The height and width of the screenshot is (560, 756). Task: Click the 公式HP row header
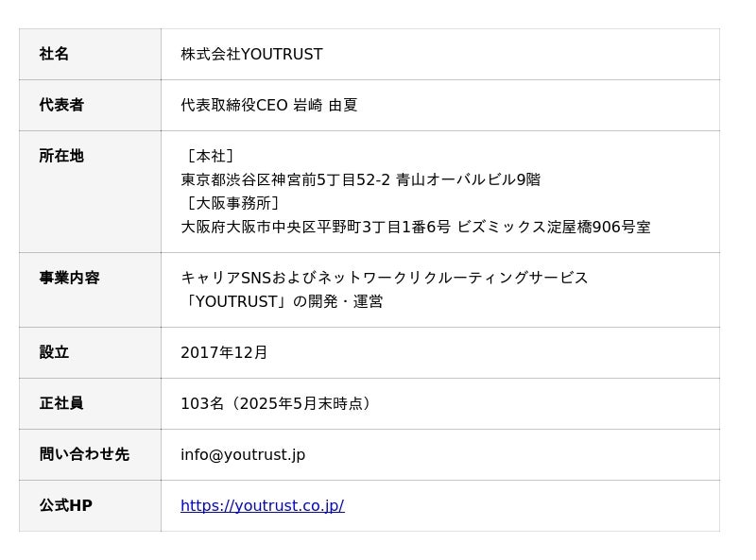65,506
